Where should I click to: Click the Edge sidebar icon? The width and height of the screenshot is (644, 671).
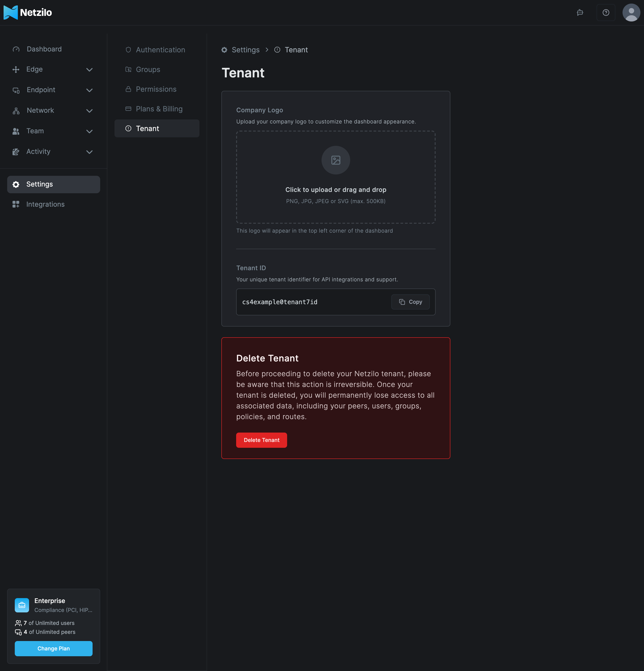pyautogui.click(x=16, y=70)
